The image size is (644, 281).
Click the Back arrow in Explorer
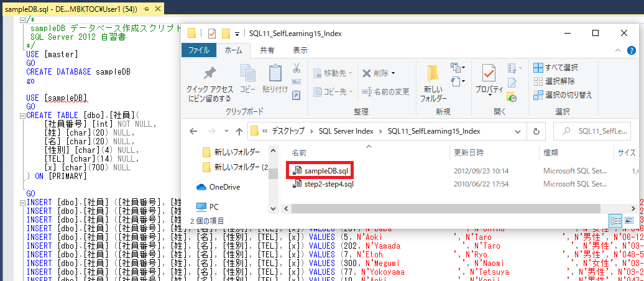pyautogui.click(x=193, y=131)
